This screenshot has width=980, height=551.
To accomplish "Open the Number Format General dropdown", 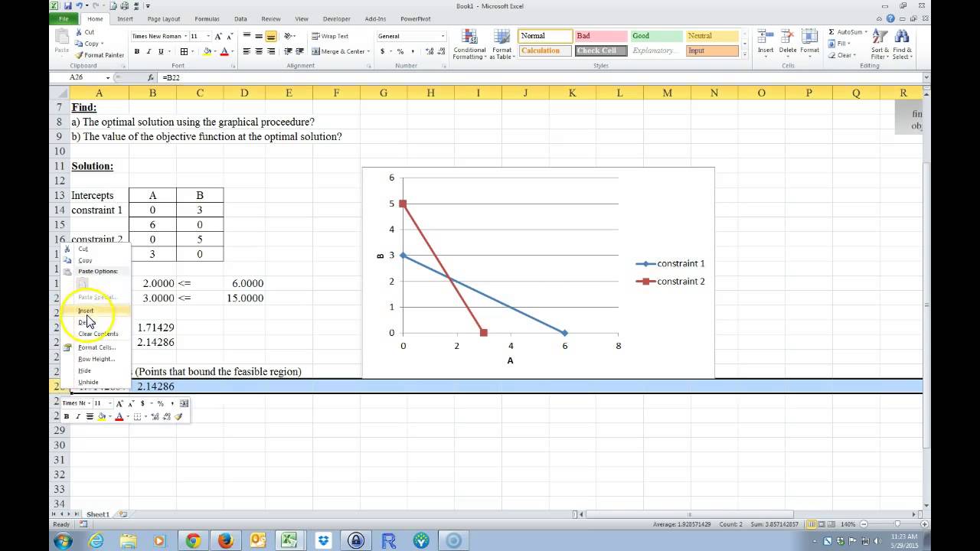I will pos(443,36).
